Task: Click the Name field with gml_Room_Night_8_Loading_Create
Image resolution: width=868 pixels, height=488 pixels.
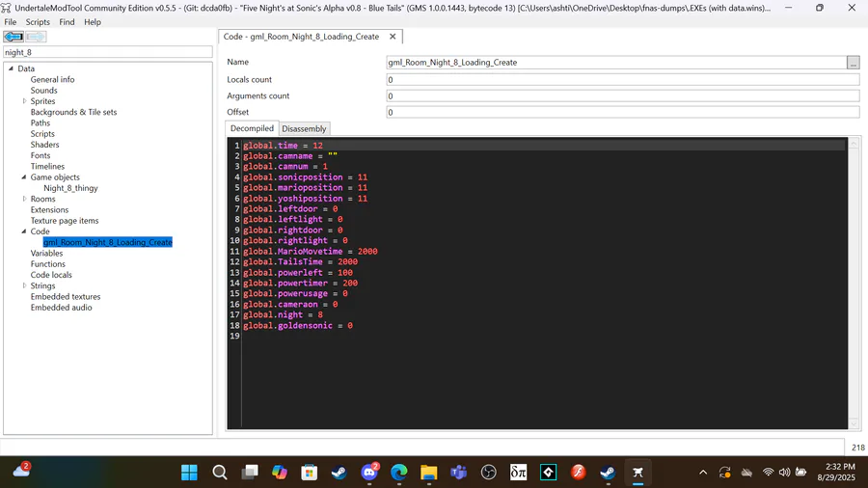Action: (x=616, y=63)
